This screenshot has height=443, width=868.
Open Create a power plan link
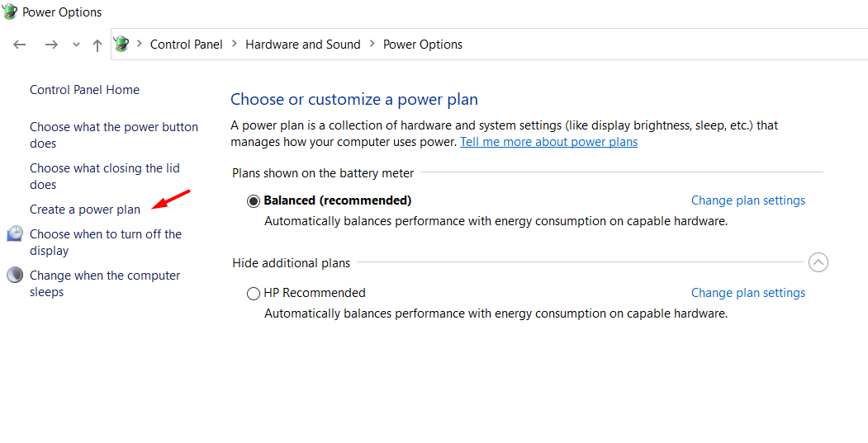[x=85, y=210]
